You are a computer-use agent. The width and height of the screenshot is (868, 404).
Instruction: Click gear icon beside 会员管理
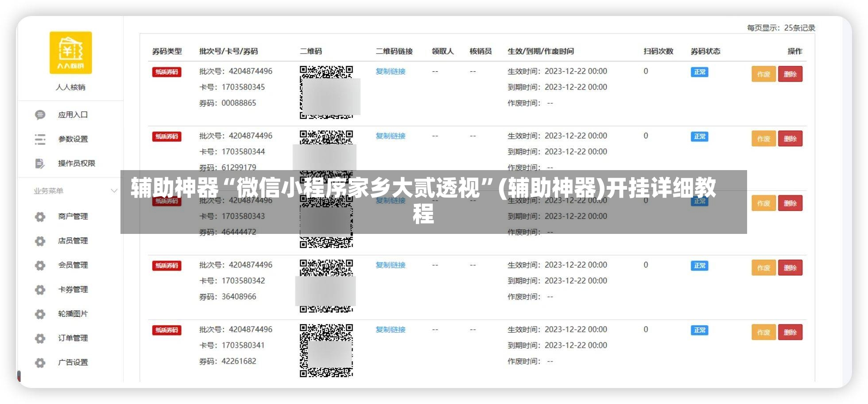tap(40, 265)
